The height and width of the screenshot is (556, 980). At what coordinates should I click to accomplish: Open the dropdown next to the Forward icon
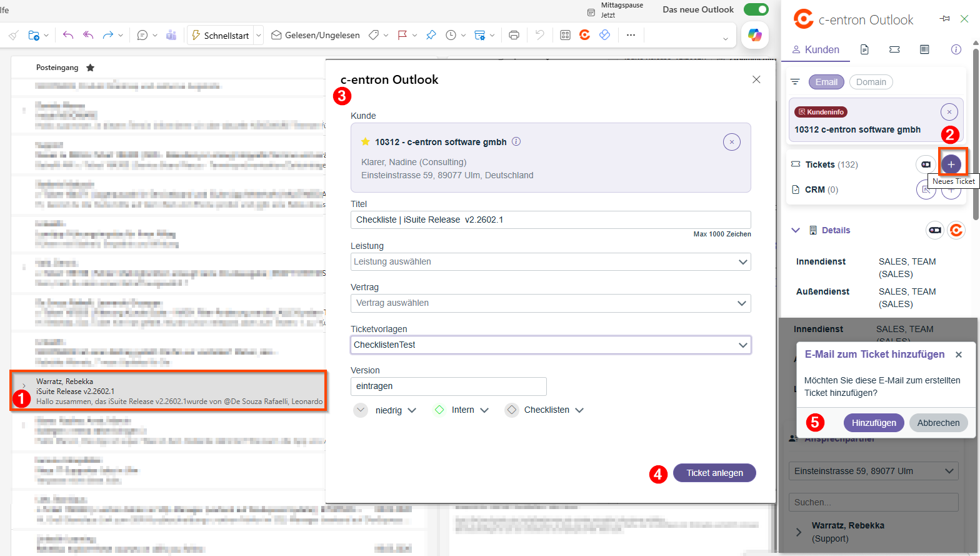point(121,36)
